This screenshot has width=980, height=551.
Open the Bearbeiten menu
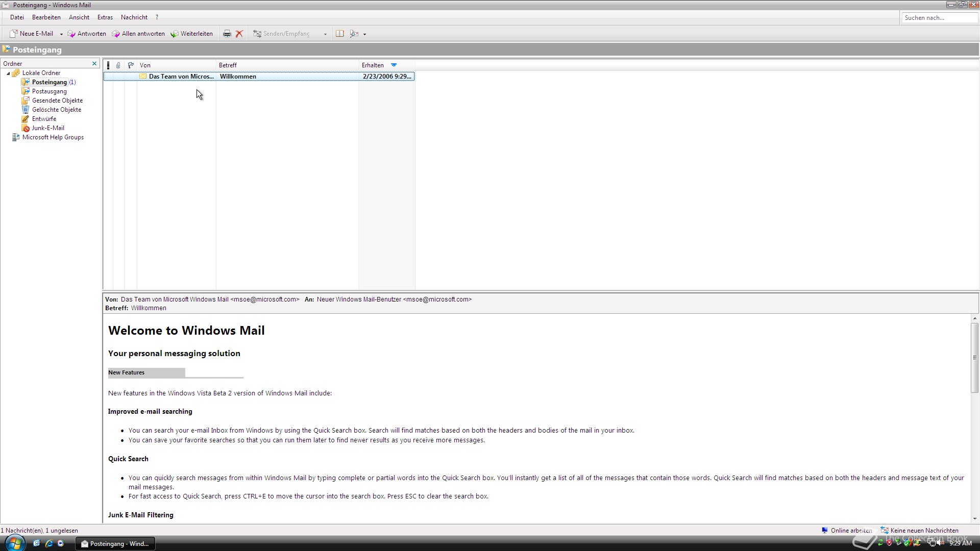[46, 17]
